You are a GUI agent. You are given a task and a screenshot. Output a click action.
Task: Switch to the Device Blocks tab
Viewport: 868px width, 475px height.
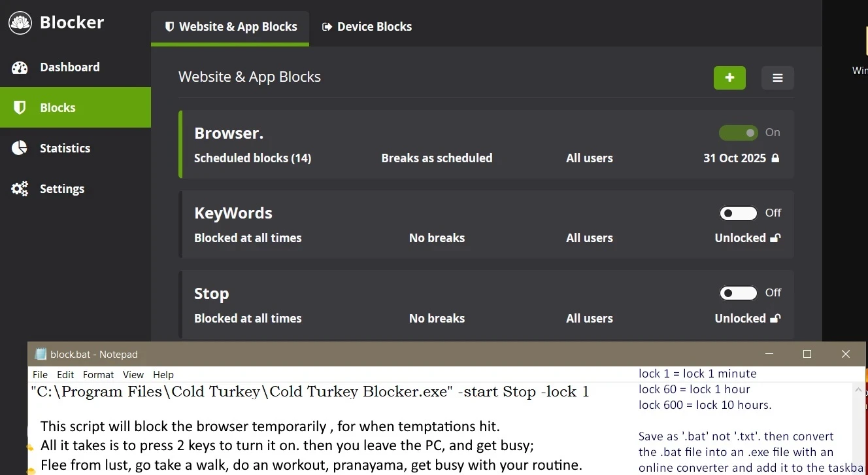[367, 27]
